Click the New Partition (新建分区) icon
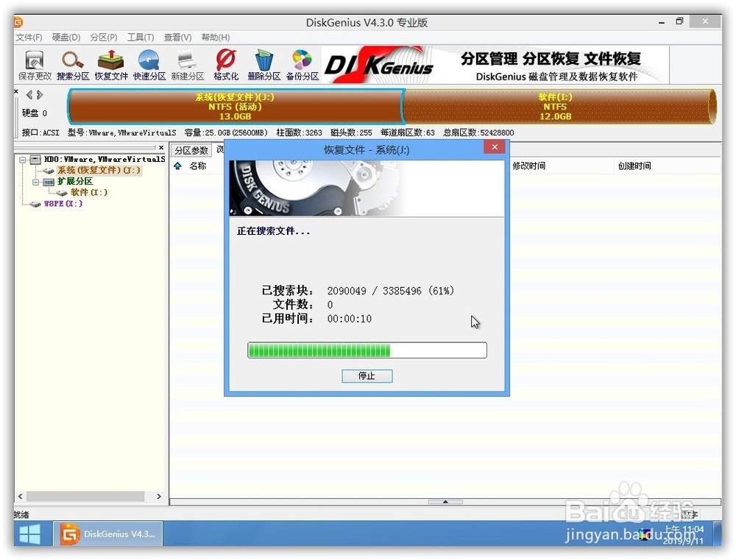This screenshot has height=560, width=736. 187,65
